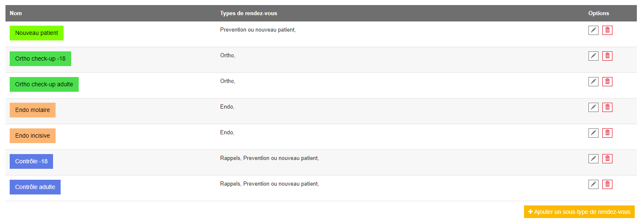The image size is (644, 221).
Task: Edit the Endo incisive entry
Action: tap(593, 133)
